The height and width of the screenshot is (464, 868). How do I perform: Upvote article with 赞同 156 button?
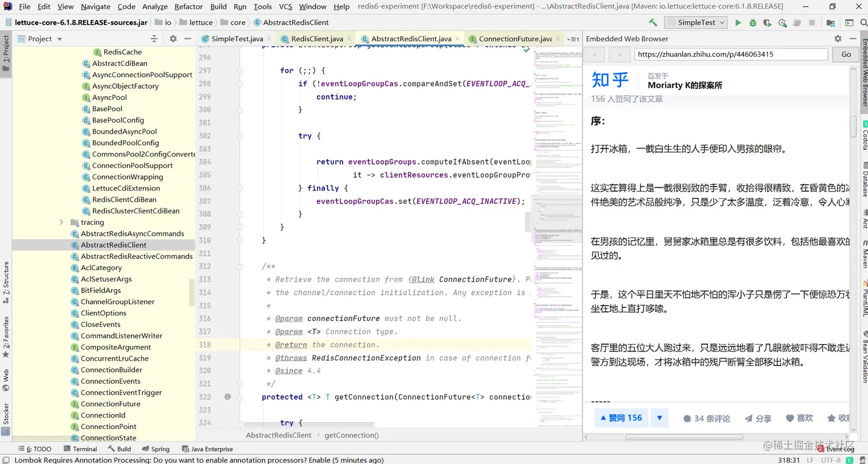(621, 418)
